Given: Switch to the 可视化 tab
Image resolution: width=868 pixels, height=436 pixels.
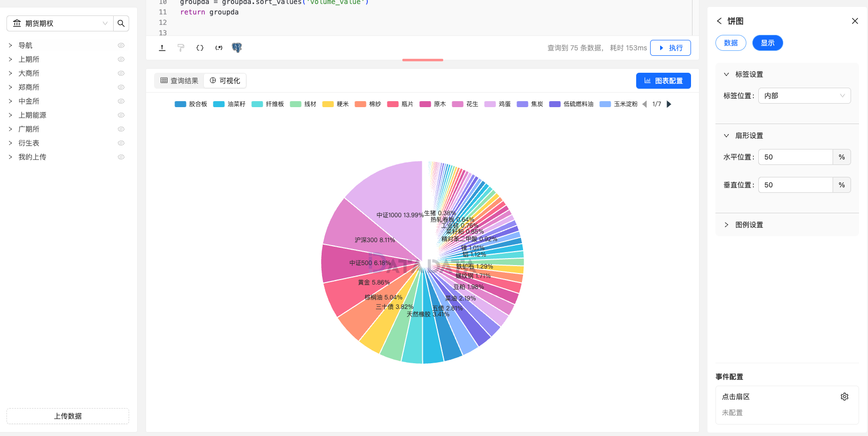Looking at the screenshot, I should coord(225,81).
